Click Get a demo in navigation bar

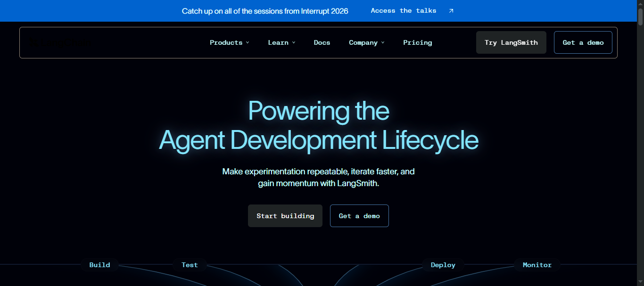coord(583,42)
